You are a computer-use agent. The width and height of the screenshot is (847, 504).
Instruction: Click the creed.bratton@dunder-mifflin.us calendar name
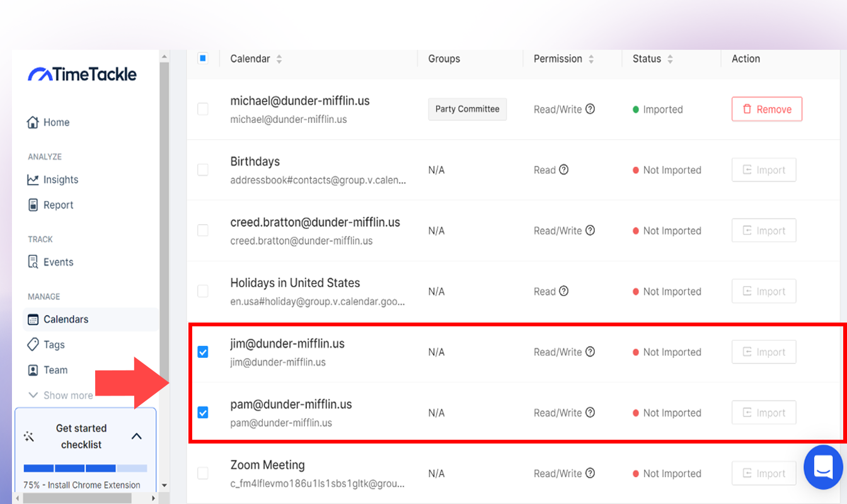click(x=315, y=222)
